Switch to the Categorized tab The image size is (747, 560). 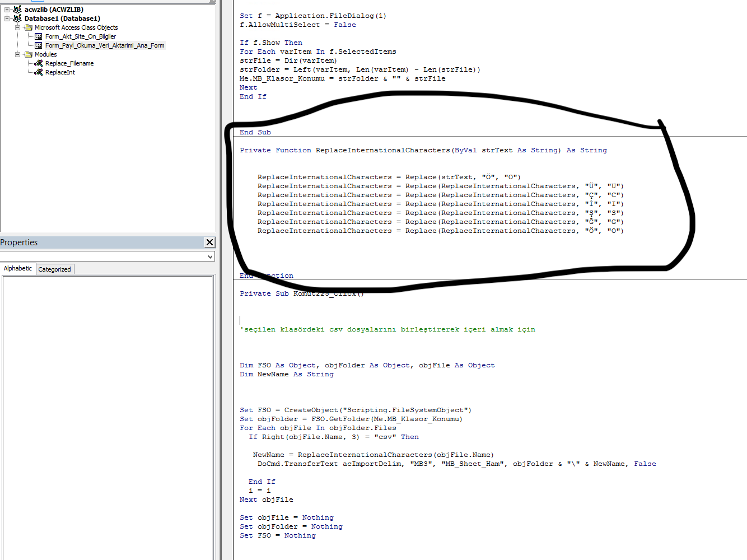coord(55,269)
